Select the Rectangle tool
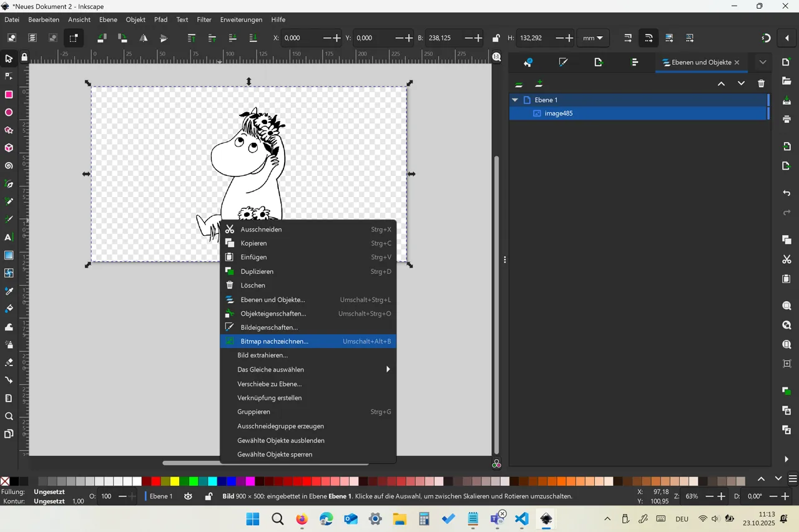 point(9,95)
